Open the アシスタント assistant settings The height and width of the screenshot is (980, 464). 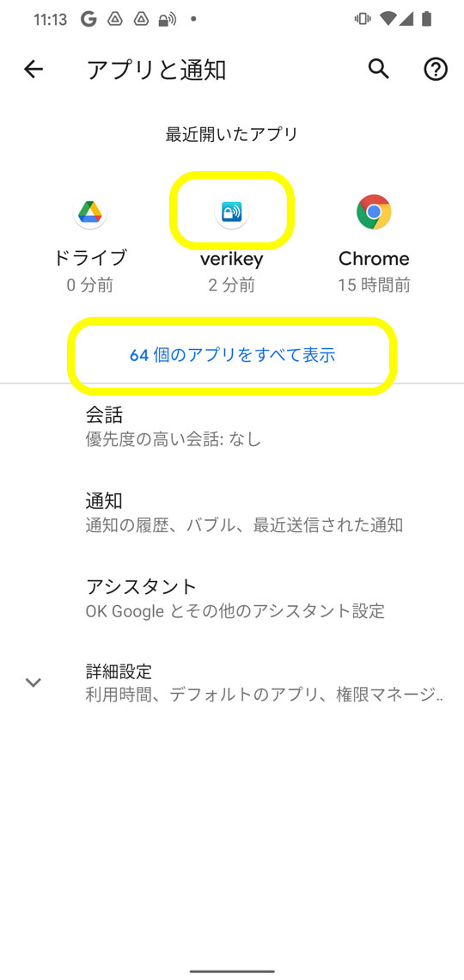click(x=232, y=597)
